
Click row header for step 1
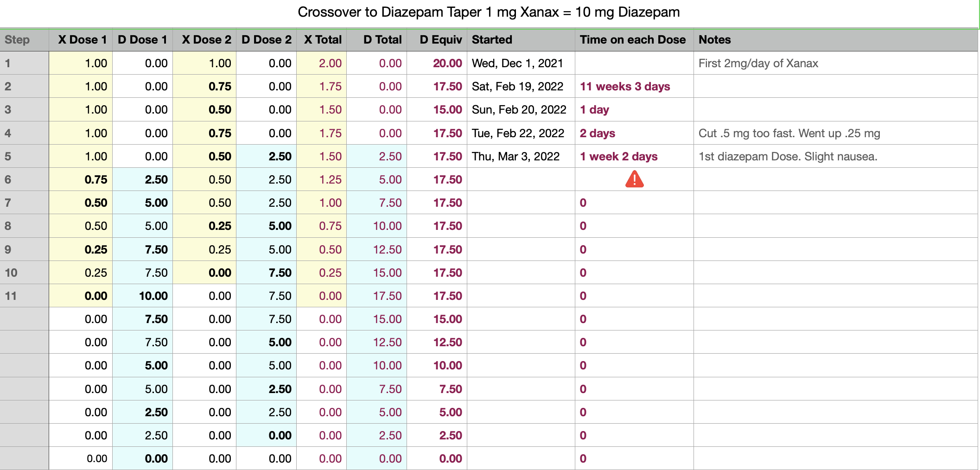point(25,63)
